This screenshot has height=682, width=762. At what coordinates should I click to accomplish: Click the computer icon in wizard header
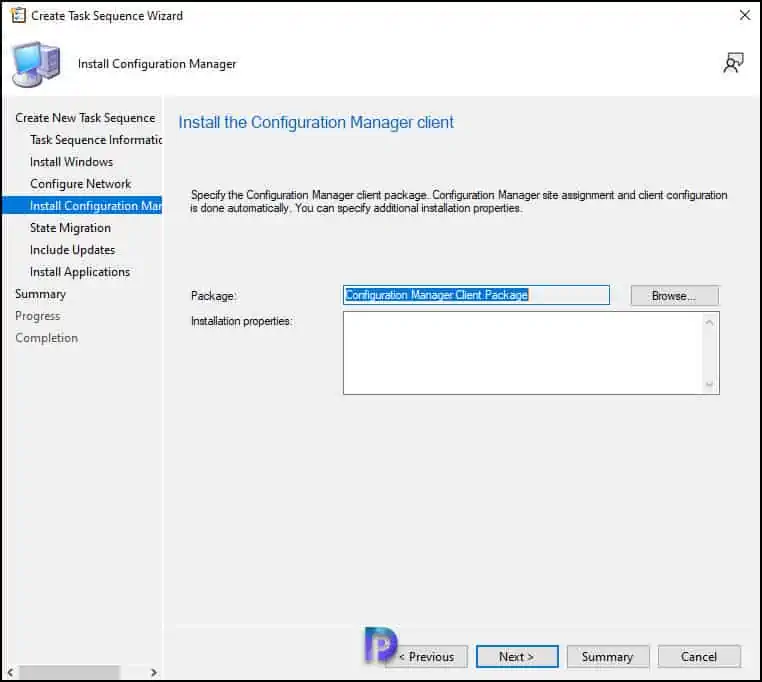[x=37, y=64]
